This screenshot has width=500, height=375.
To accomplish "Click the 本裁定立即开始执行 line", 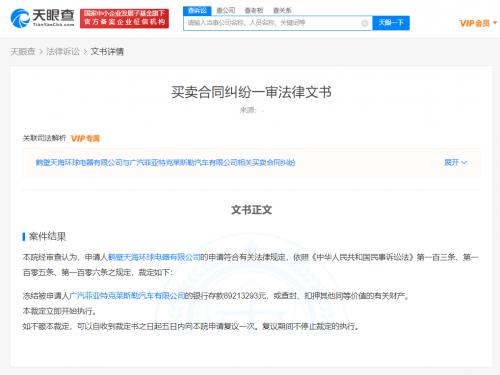I will pyautogui.click(x=60, y=311).
